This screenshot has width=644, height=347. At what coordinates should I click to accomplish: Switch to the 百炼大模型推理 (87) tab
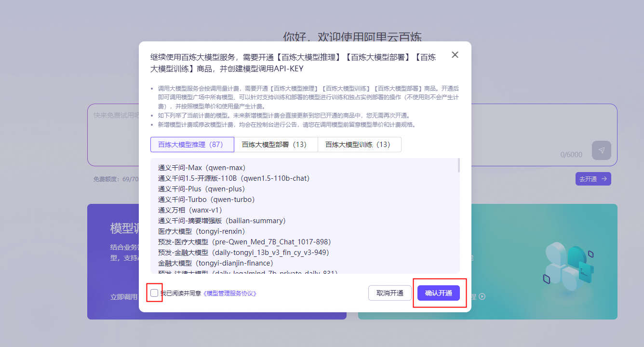[x=192, y=145]
